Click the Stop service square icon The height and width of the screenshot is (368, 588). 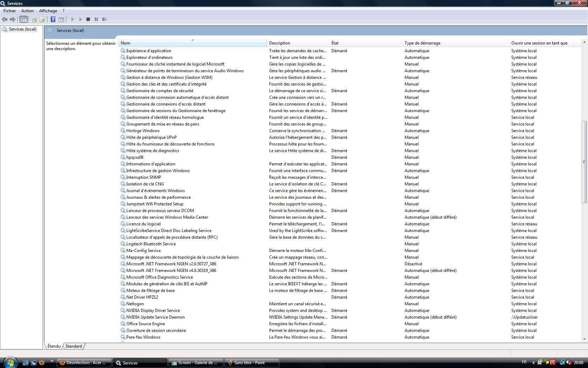(88, 19)
